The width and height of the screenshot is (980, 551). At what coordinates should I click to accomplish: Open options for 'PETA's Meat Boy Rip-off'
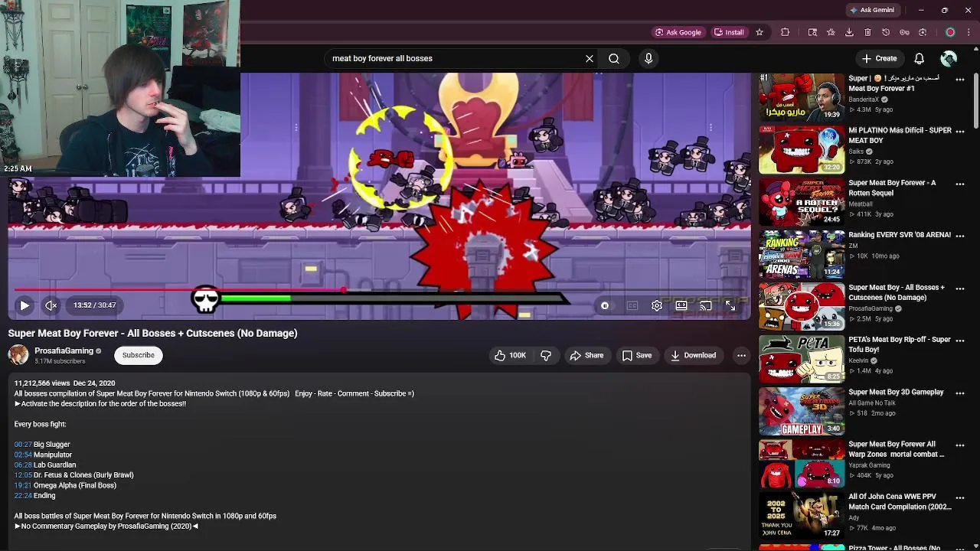[x=960, y=341]
